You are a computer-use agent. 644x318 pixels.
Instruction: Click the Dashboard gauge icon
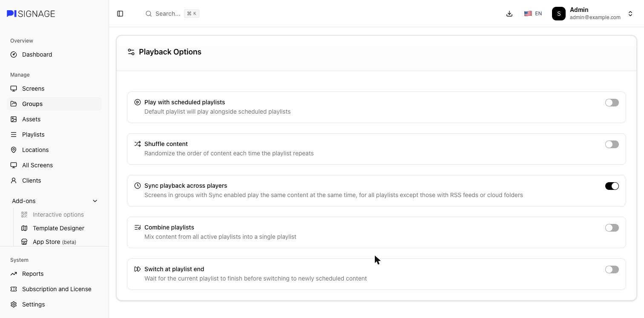coord(14,54)
